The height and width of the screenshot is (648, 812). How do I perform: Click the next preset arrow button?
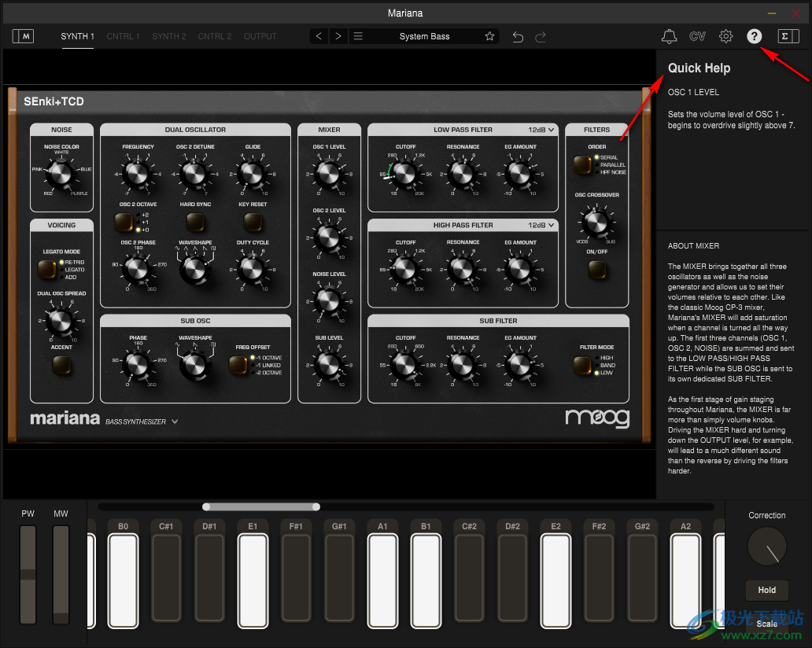point(338,36)
